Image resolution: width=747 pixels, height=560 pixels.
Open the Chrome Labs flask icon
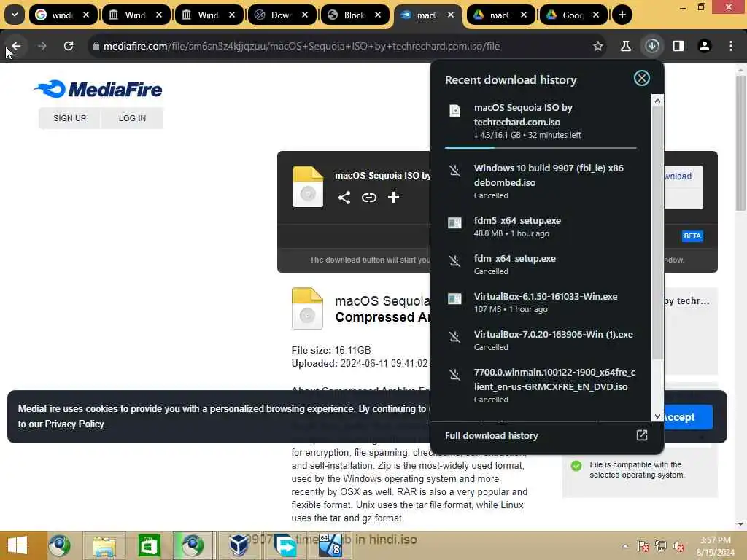tap(625, 46)
